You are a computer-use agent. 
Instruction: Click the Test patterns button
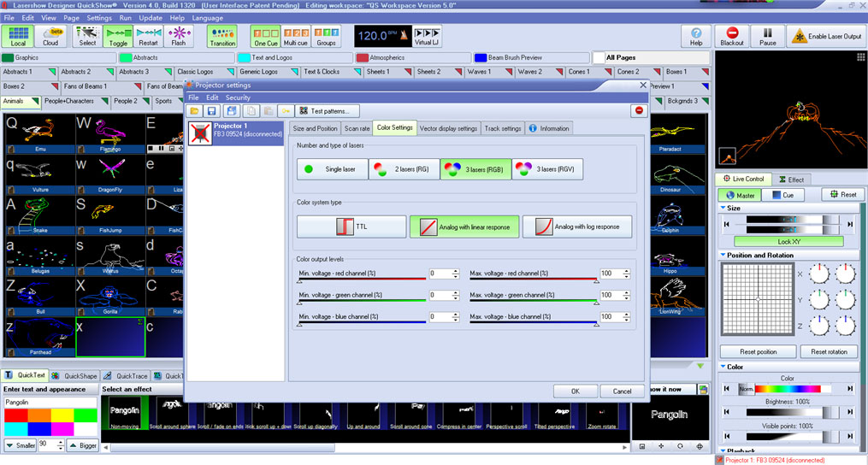click(328, 111)
